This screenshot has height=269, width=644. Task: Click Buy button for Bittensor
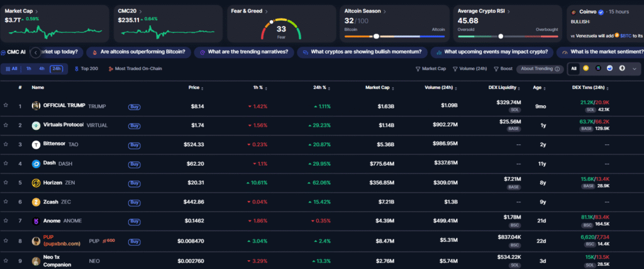point(135,145)
